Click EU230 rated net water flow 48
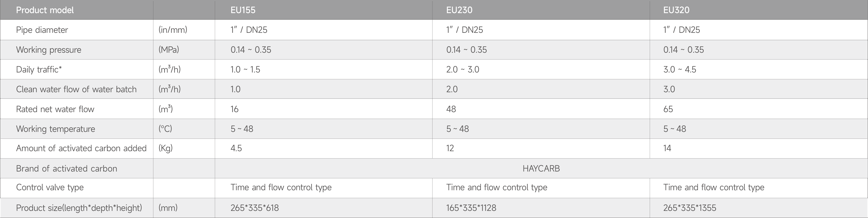Screen dimensions: 868x218 pyautogui.click(x=451, y=109)
